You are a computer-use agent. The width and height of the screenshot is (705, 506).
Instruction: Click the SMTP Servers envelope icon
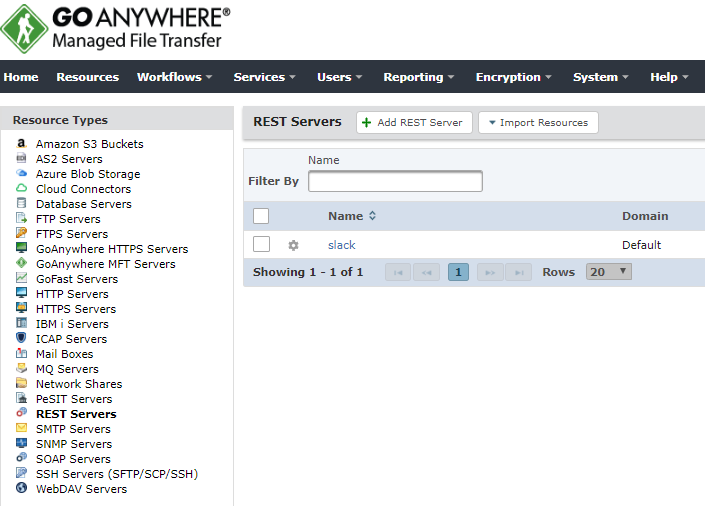pos(21,428)
